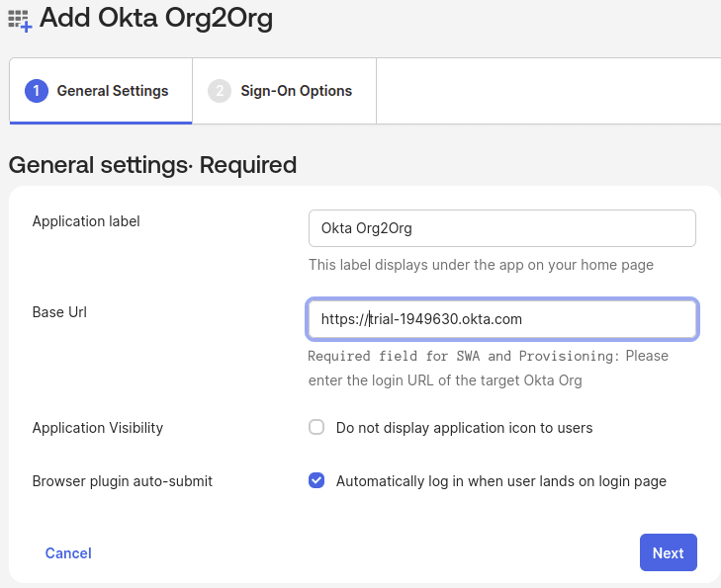Click 'General settings· Required' heading

152,165
